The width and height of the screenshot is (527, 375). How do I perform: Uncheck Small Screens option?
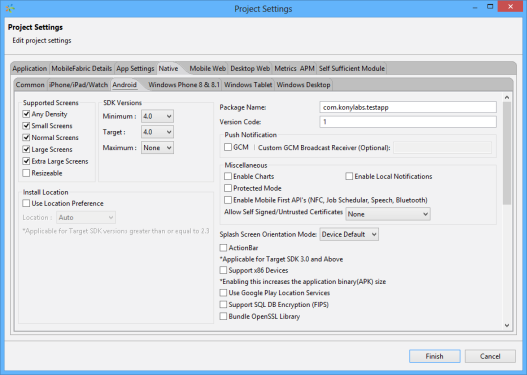26,126
